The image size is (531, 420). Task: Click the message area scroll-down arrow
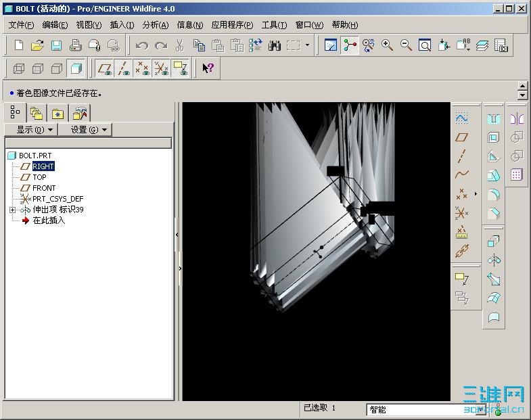pyautogui.click(x=522, y=96)
